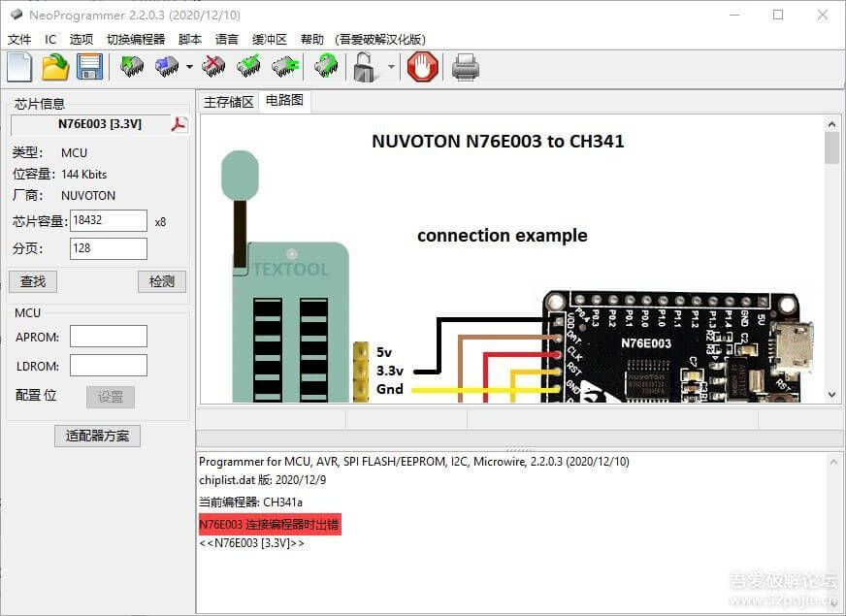Open the 语言 menu

click(227, 40)
